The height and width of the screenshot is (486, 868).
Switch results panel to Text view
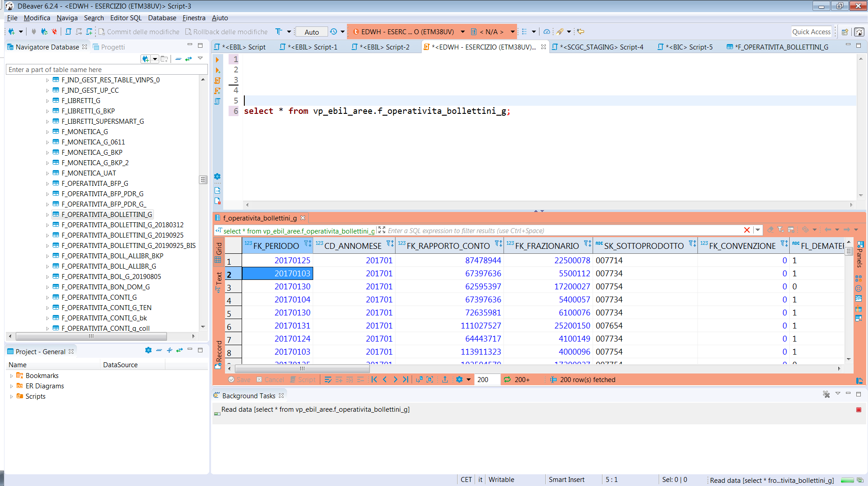[218, 279]
